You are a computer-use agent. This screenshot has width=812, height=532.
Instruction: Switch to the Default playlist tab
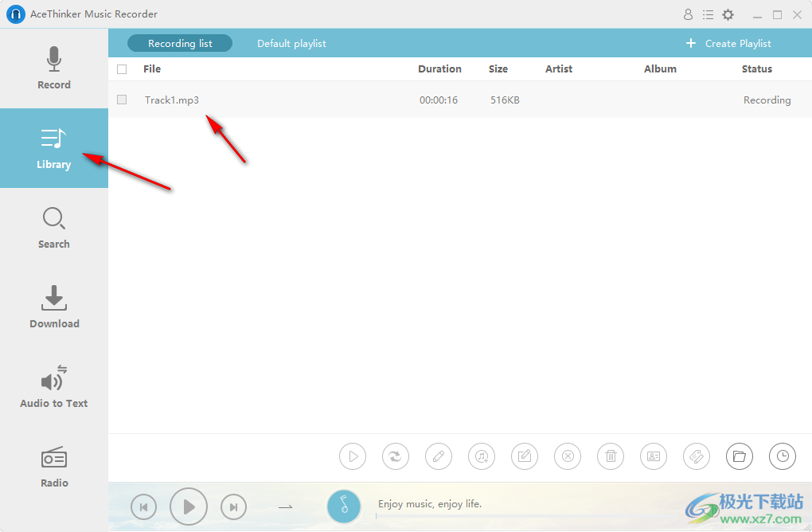(x=291, y=44)
